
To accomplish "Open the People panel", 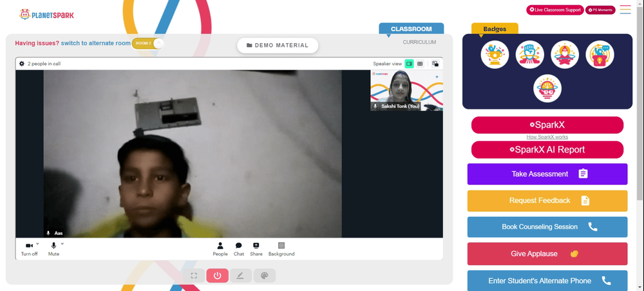I will tap(220, 249).
